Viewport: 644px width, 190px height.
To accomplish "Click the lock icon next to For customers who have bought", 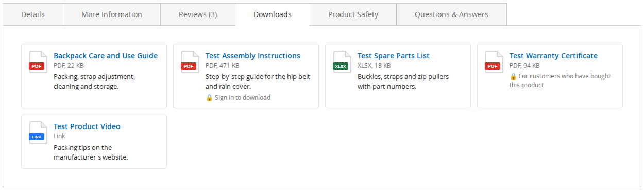I will 513,76.
